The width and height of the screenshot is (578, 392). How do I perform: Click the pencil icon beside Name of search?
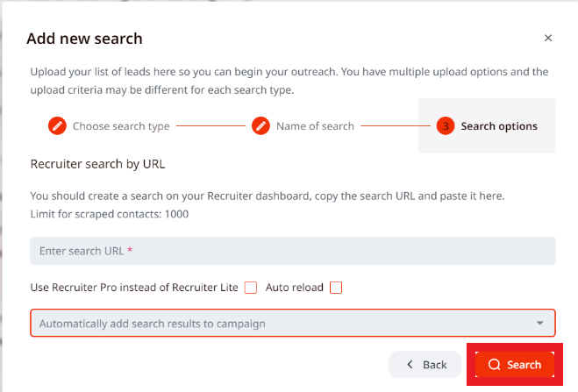pyautogui.click(x=261, y=126)
